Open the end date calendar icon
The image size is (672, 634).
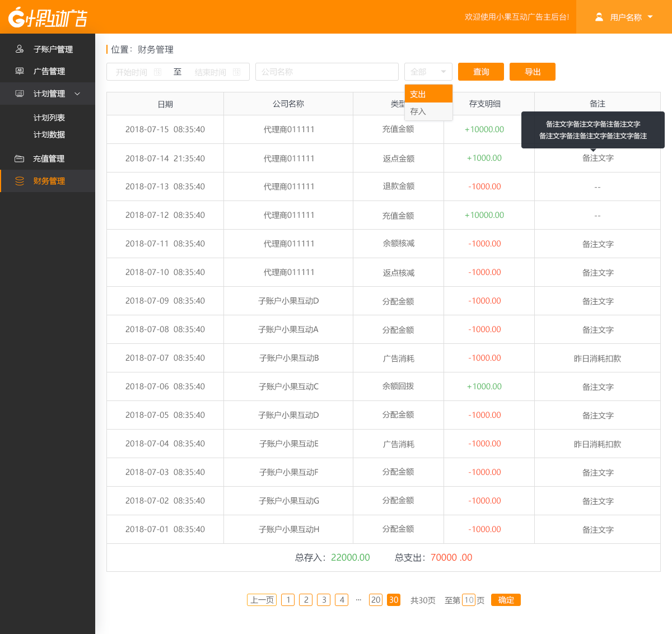pyautogui.click(x=237, y=72)
